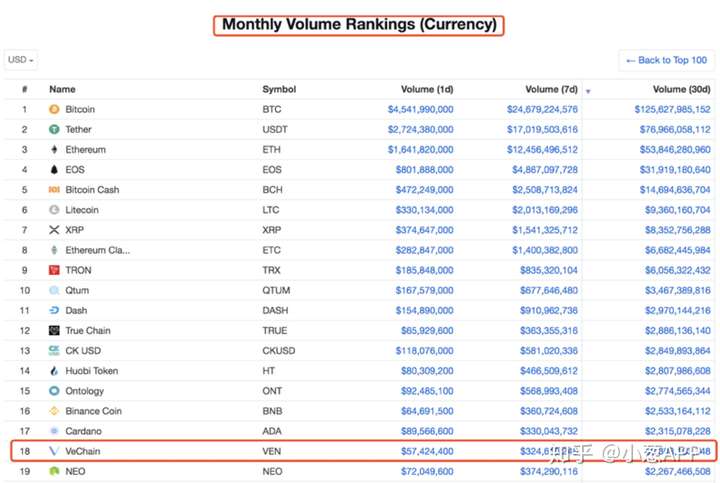Click the Litecoin coin icon
The image size is (720, 483).
tap(54, 210)
